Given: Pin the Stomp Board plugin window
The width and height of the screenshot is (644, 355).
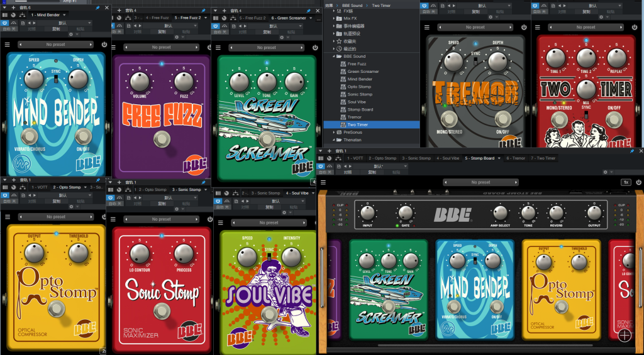Looking at the screenshot, I should click(x=633, y=151).
